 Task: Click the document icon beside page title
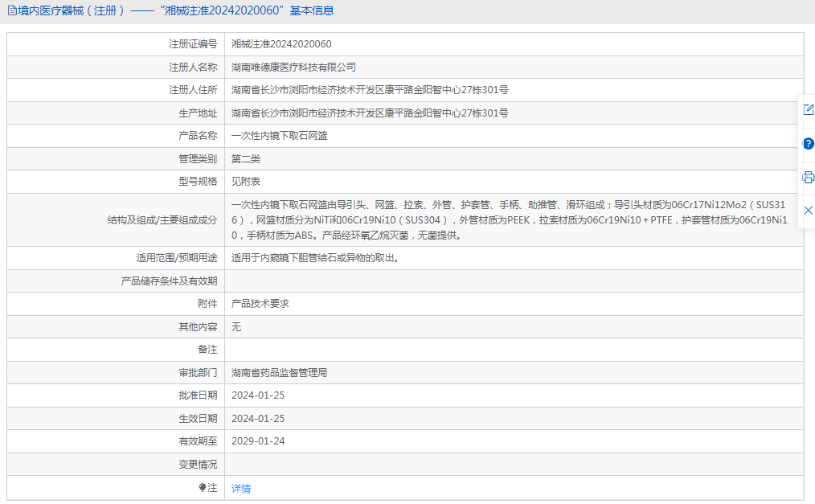(12, 10)
